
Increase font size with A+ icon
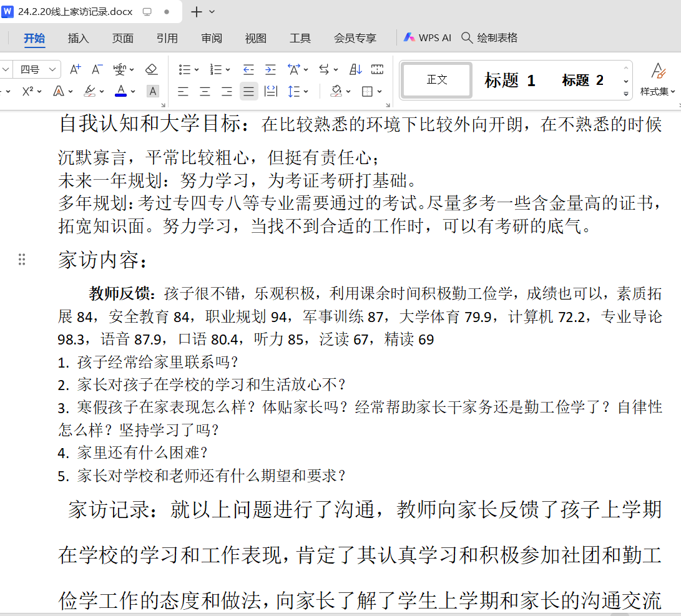tap(75, 69)
